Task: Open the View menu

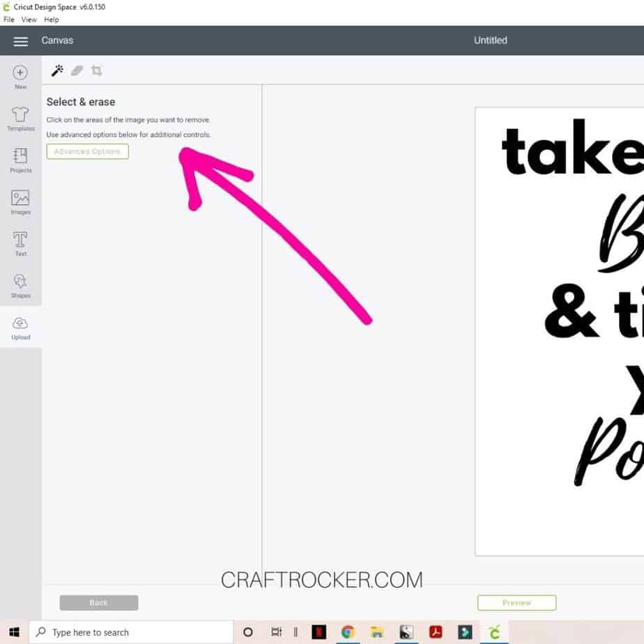Action: tap(29, 20)
